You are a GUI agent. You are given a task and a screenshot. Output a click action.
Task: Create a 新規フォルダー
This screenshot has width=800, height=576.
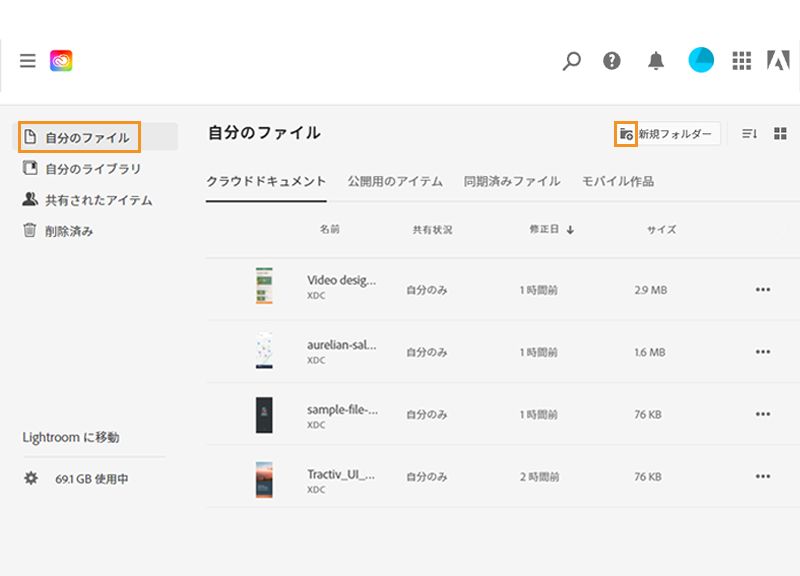click(676, 131)
